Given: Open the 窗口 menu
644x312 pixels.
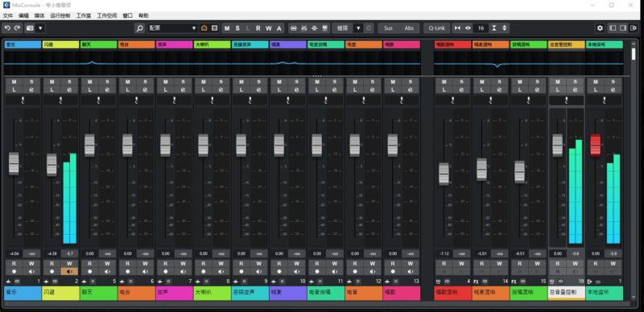Looking at the screenshot, I should pos(128,15).
